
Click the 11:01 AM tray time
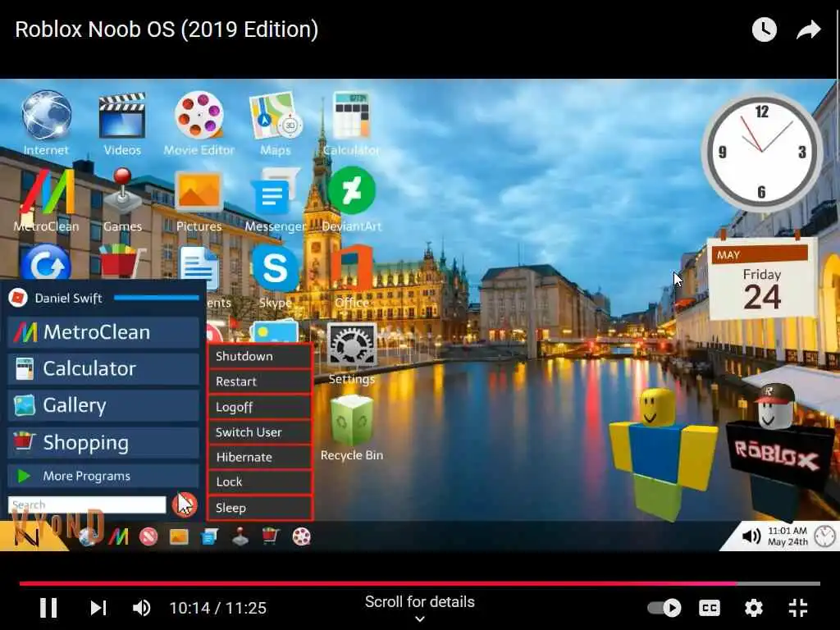point(787,531)
